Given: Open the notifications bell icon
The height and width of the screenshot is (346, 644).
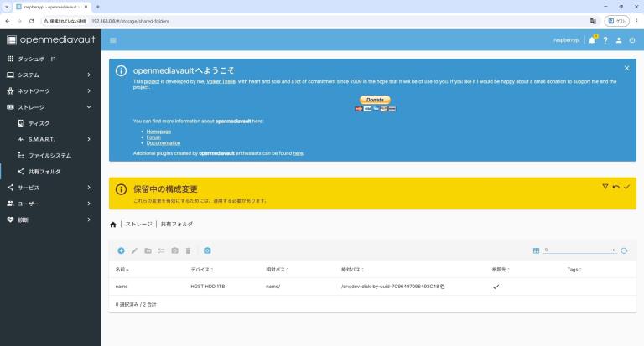Looking at the screenshot, I should (x=592, y=40).
